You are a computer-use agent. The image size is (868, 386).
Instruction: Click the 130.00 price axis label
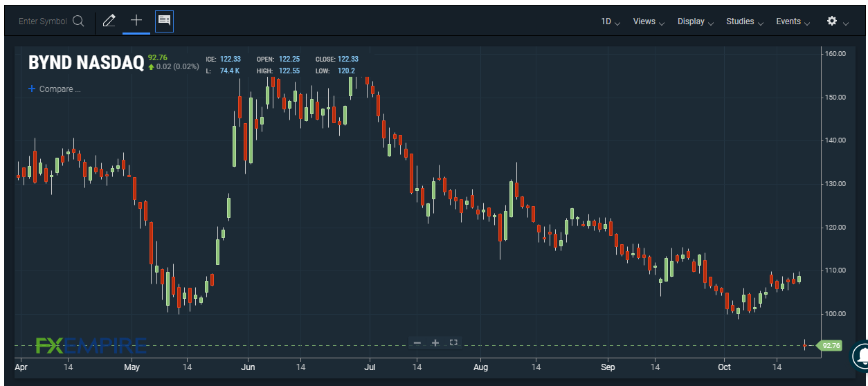pyautogui.click(x=836, y=184)
